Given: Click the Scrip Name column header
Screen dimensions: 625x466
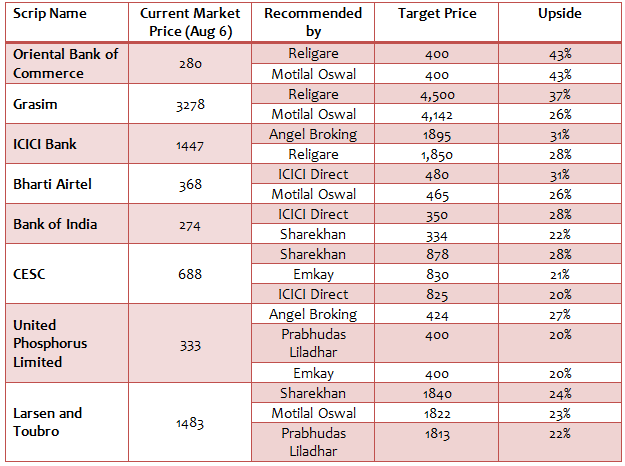Looking at the screenshot, I should pos(50,14).
